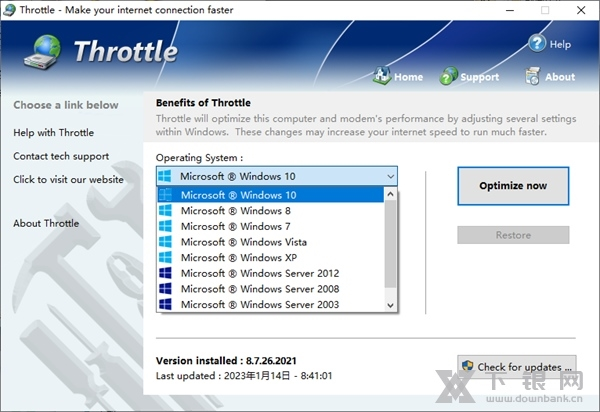Click the Home house icon
This screenshot has height=412, width=600.
point(382,75)
